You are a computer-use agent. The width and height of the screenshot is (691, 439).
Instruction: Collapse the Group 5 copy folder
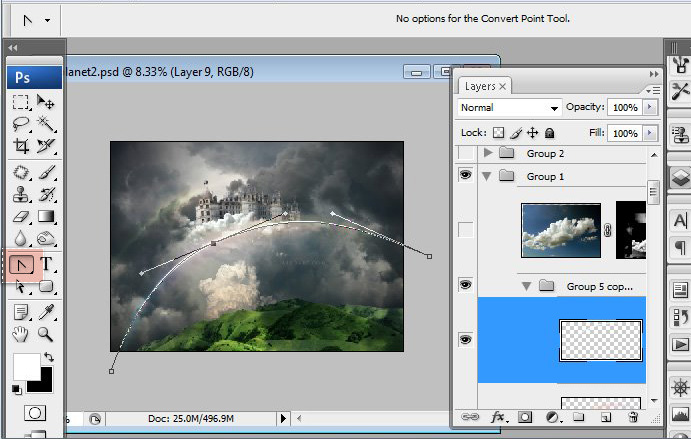[x=526, y=286]
